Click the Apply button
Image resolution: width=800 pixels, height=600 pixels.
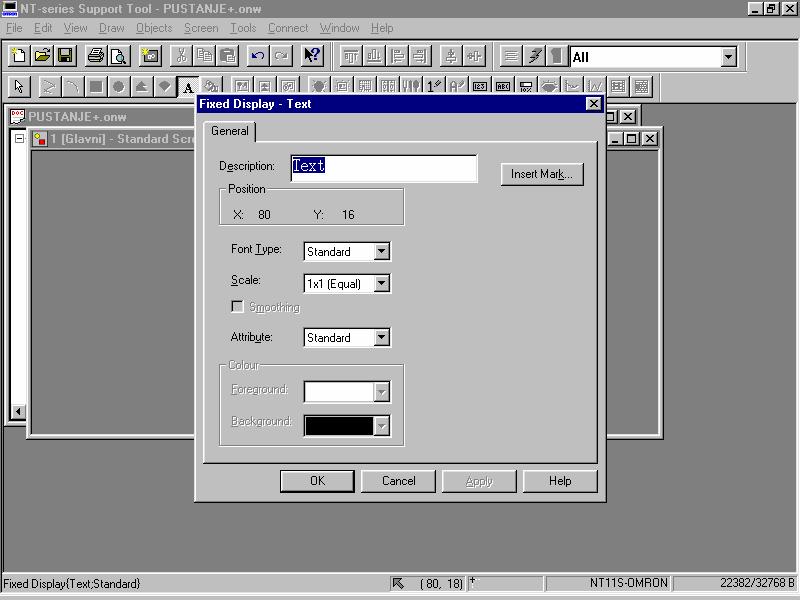click(479, 481)
